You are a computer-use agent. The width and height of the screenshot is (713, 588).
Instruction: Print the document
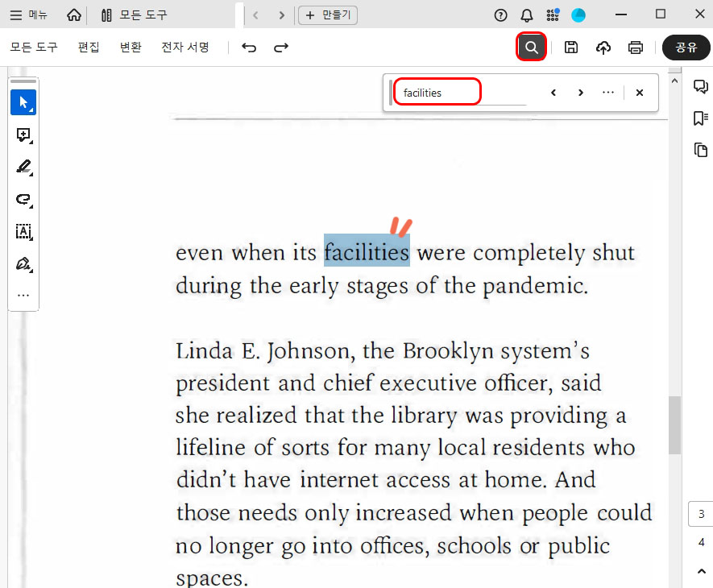[x=635, y=48]
